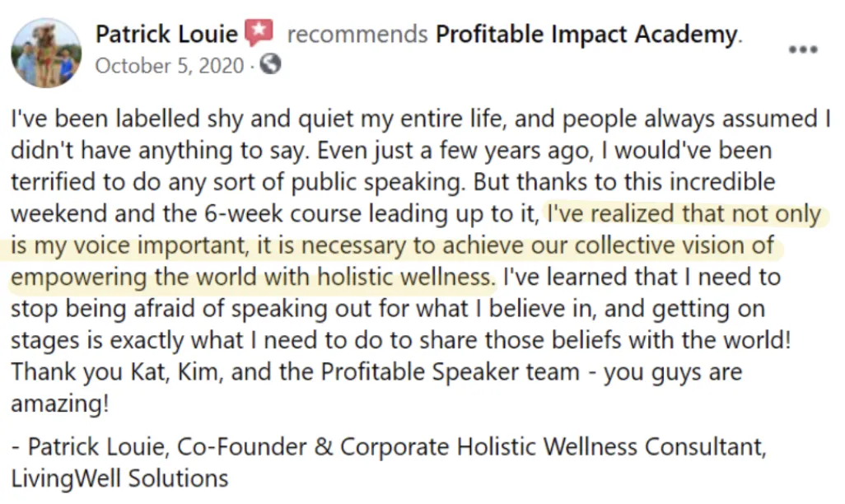Click the globe public-privacy icon
Viewport: 845px width, 504px height.
tap(270, 65)
